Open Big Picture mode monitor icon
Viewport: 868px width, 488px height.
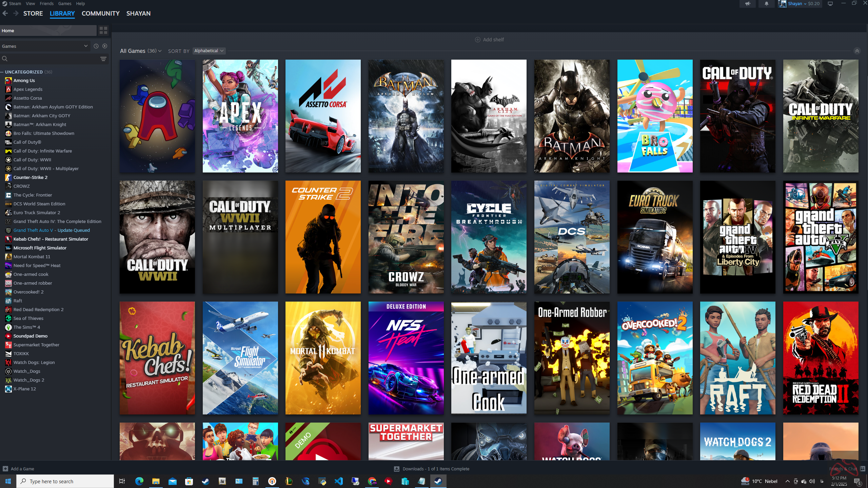pos(830,4)
